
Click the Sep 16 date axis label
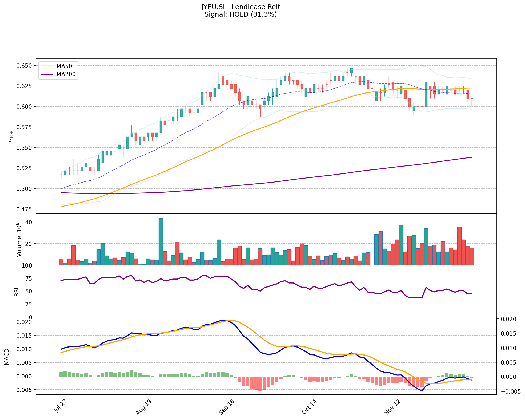tap(226, 407)
